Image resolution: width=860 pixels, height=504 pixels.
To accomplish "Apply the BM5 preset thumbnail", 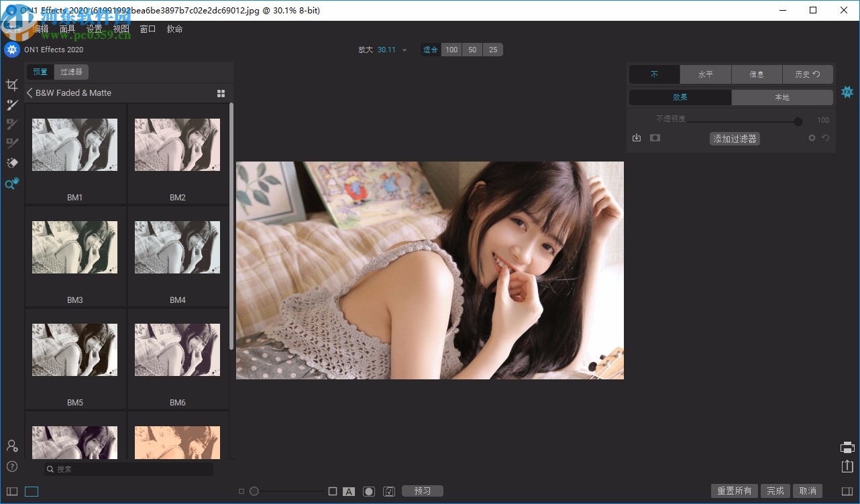I will click(x=75, y=350).
